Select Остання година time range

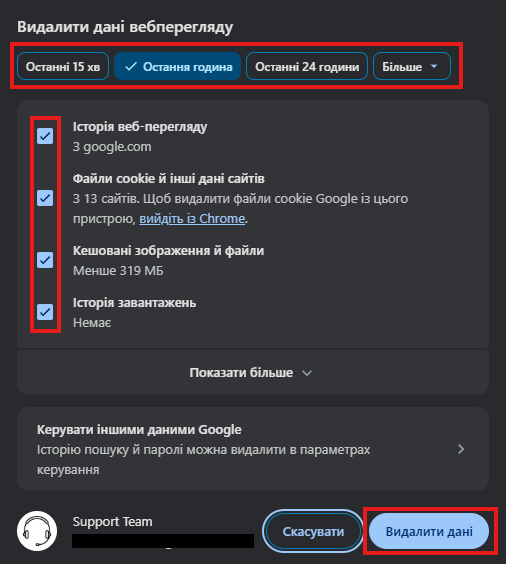(177, 66)
